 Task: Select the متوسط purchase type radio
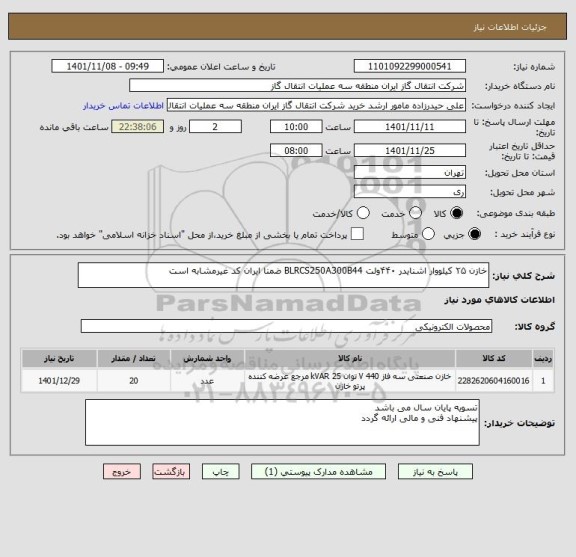point(428,234)
